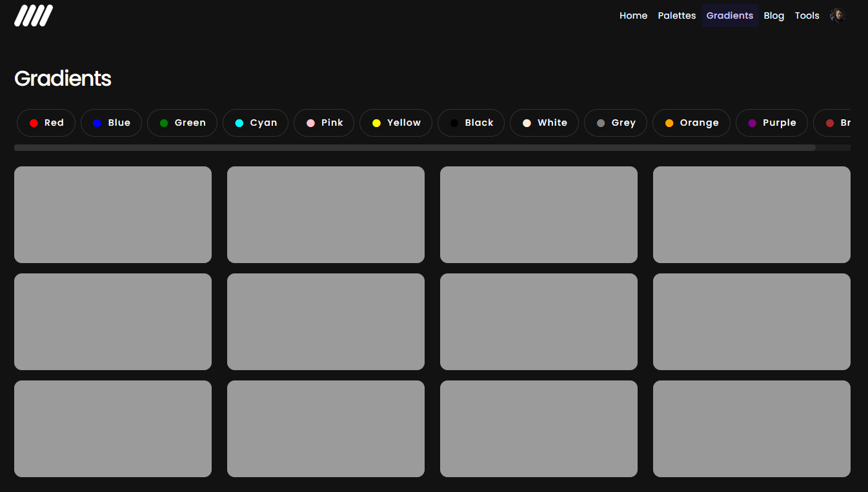
Task: Filter gradients by Blue
Action: click(x=111, y=123)
